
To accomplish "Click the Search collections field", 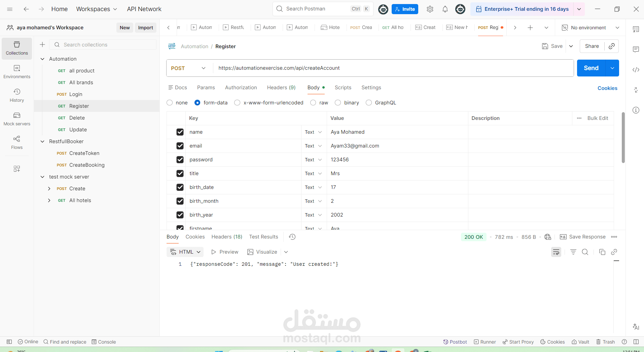I will tap(103, 44).
